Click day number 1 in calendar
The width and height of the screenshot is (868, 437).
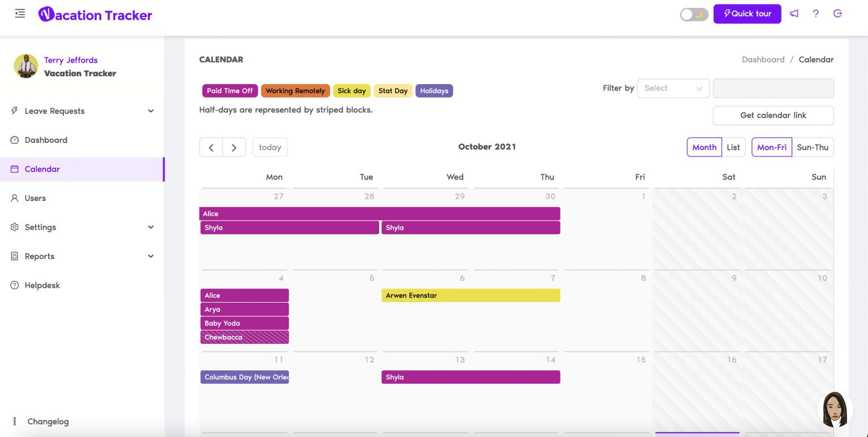coord(643,196)
